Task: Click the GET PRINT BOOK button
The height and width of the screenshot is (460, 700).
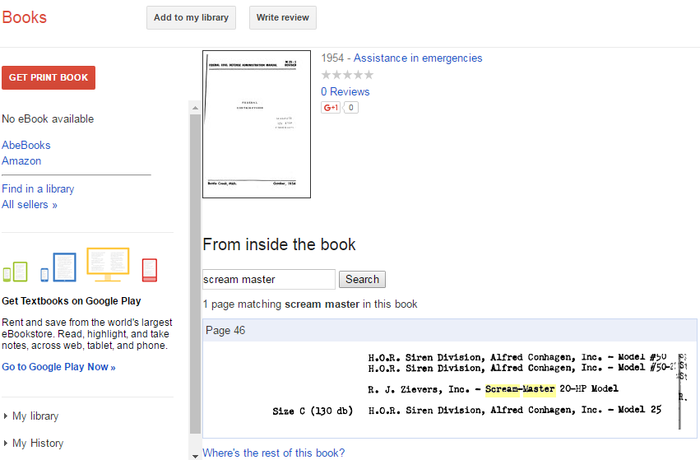Action: 48,78
